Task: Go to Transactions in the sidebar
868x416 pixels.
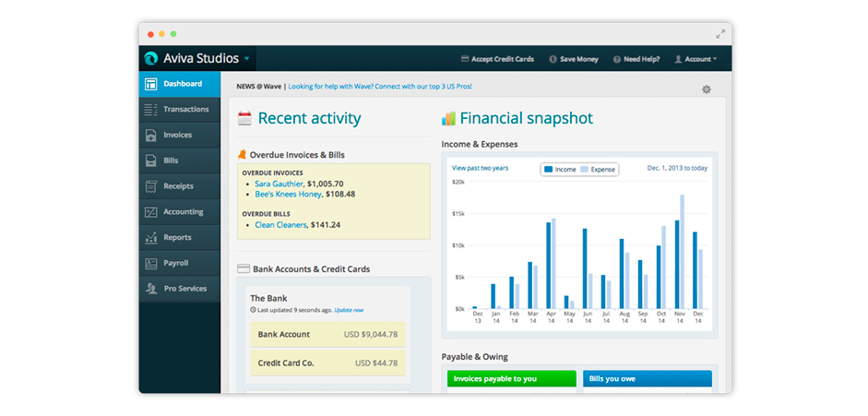Action: coord(179,110)
